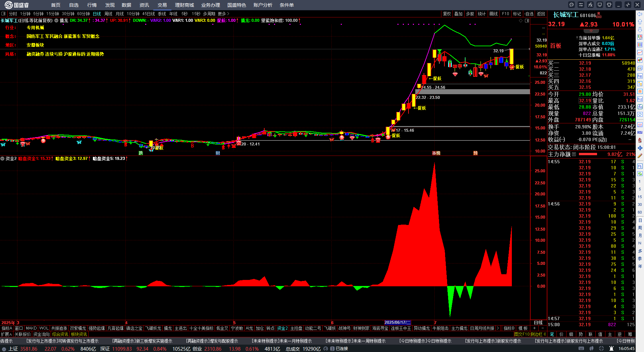Select the 笔 tick tab under trade list
644x352 pixels.
(x=552, y=334)
